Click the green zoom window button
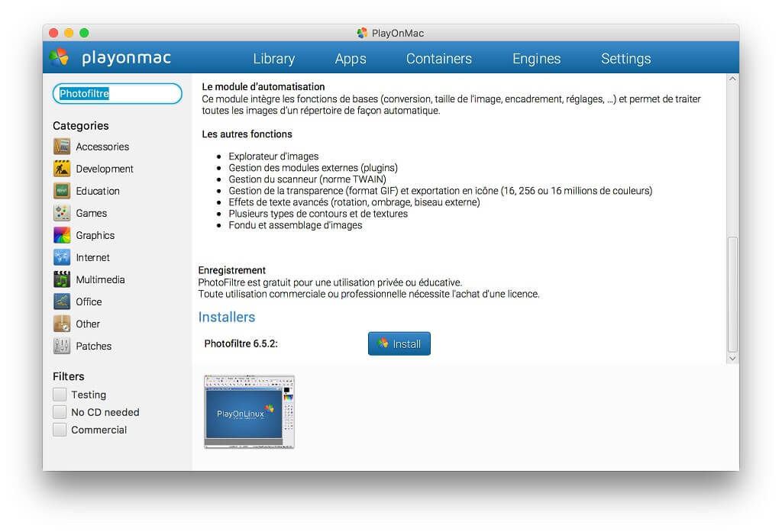Image resolution: width=782 pixels, height=532 pixels. click(84, 33)
